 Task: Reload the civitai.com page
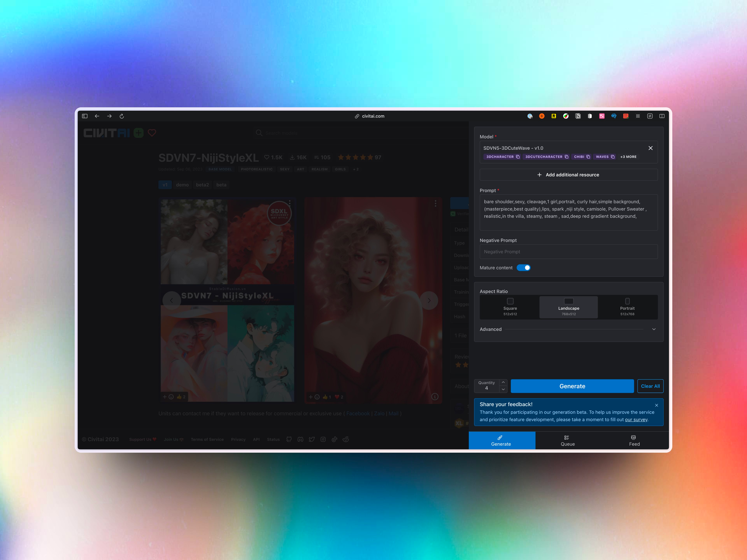tap(122, 116)
